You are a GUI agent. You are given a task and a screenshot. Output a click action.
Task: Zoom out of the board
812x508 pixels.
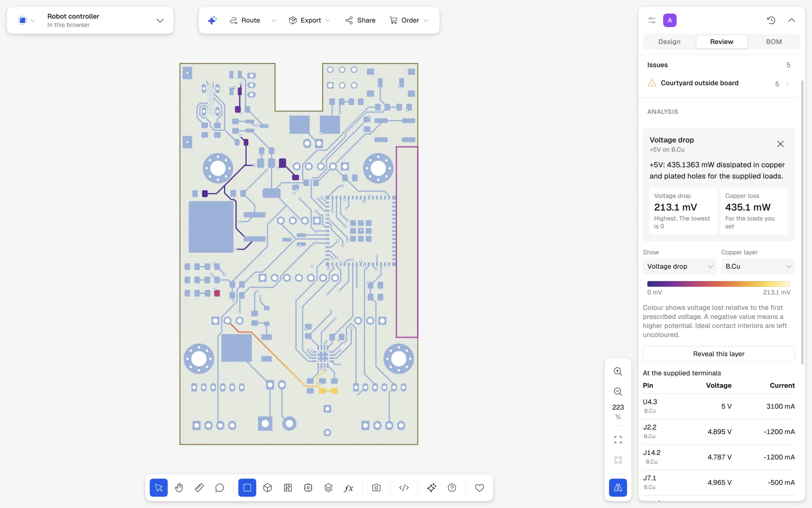(x=618, y=391)
